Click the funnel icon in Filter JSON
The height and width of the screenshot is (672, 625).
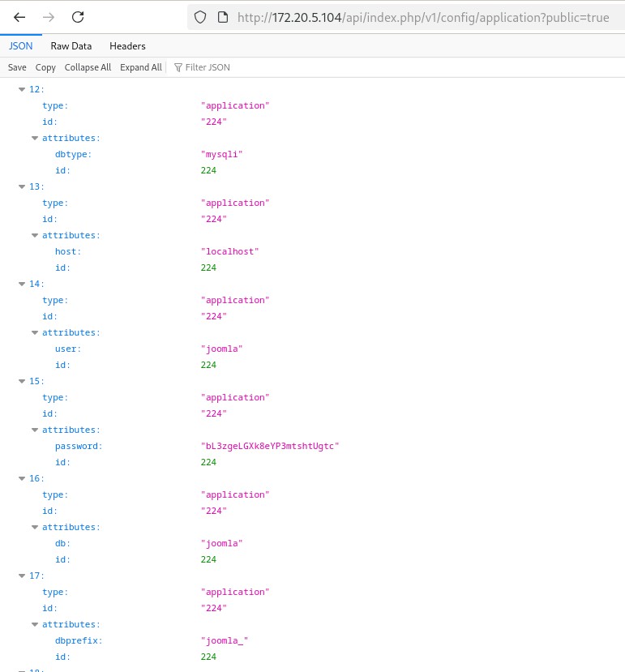coord(178,67)
